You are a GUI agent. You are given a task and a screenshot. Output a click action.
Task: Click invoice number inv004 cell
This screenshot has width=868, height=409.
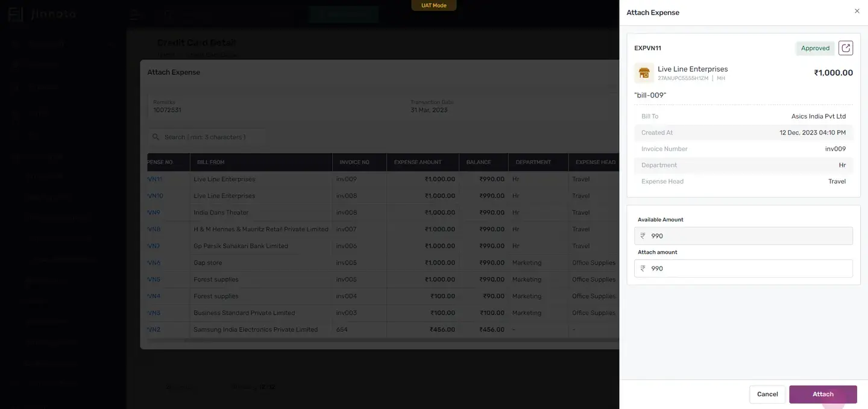(x=347, y=296)
